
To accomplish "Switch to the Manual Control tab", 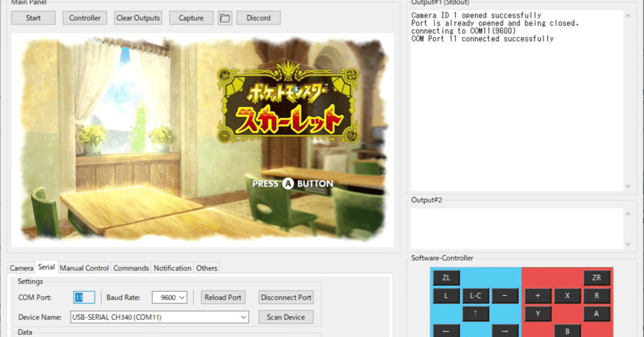I will 84,268.
